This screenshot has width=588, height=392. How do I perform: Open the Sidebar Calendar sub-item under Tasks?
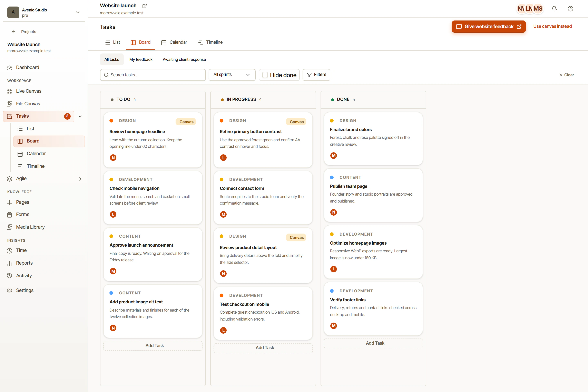pyautogui.click(x=49, y=154)
